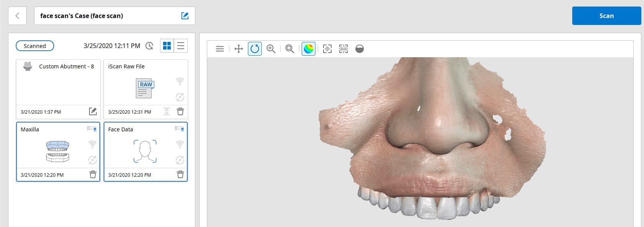Click the RAW document icon
644x227 pixels.
[x=145, y=88]
